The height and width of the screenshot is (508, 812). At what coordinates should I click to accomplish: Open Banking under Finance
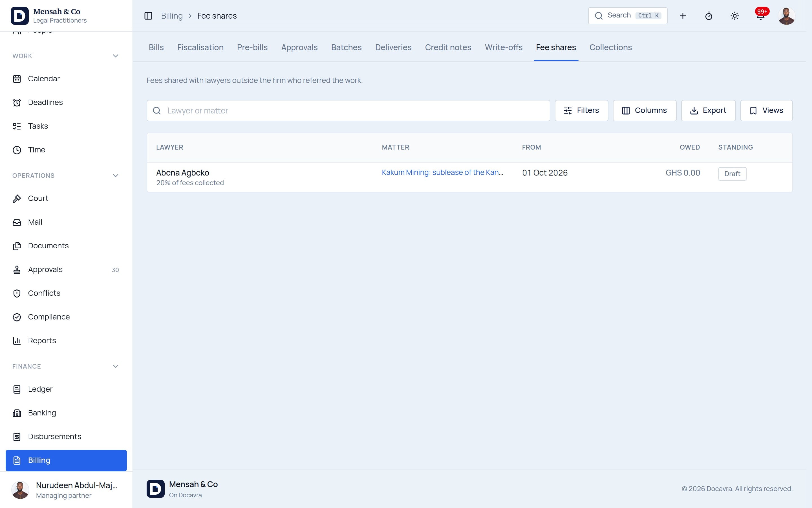click(66, 413)
